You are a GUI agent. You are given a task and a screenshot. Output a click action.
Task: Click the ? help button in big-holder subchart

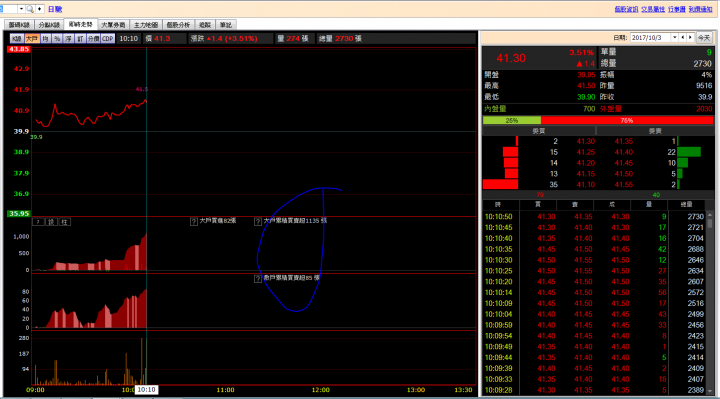pos(39,222)
